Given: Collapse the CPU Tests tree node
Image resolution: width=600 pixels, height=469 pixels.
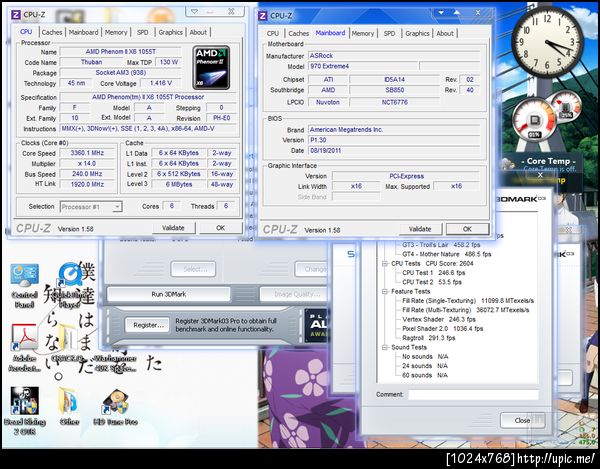Looking at the screenshot, I should pyautogui.click(x=385, y=264).
